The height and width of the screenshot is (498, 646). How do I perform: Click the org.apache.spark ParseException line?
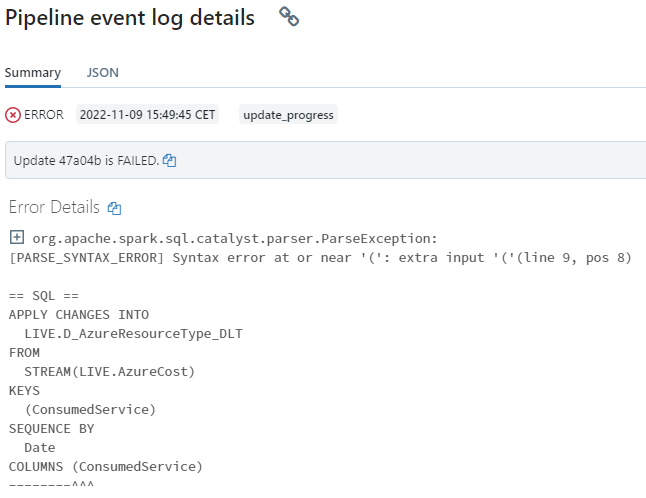pyautogui.click(x=235, y=238)
